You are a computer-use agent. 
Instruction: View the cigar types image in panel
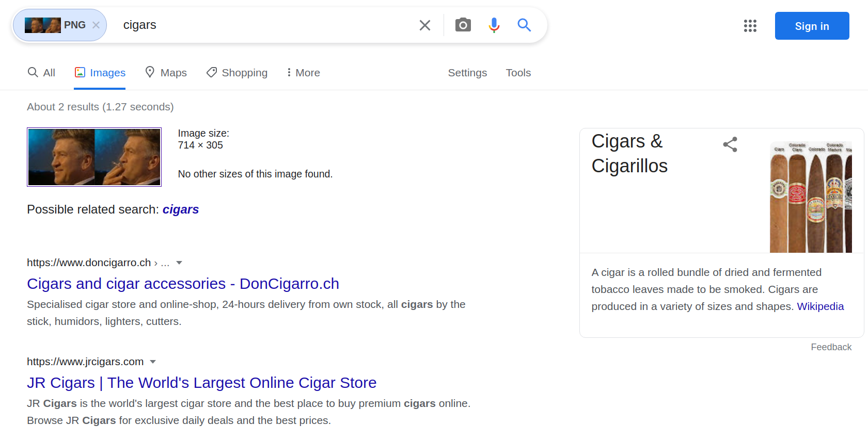click(x=811, y=197)
